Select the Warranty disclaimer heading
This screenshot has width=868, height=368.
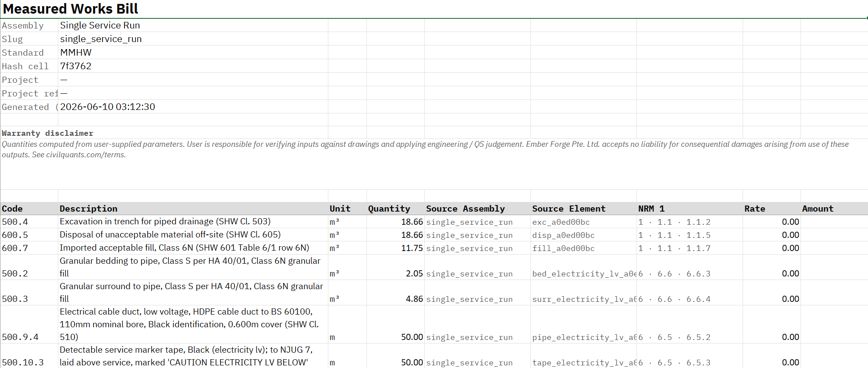click(x=47, y=133)
